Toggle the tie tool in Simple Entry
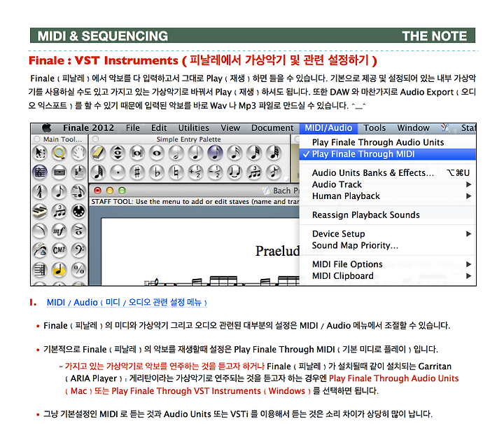The height and width of the screenshot is (424, 504). click(235, 172)
